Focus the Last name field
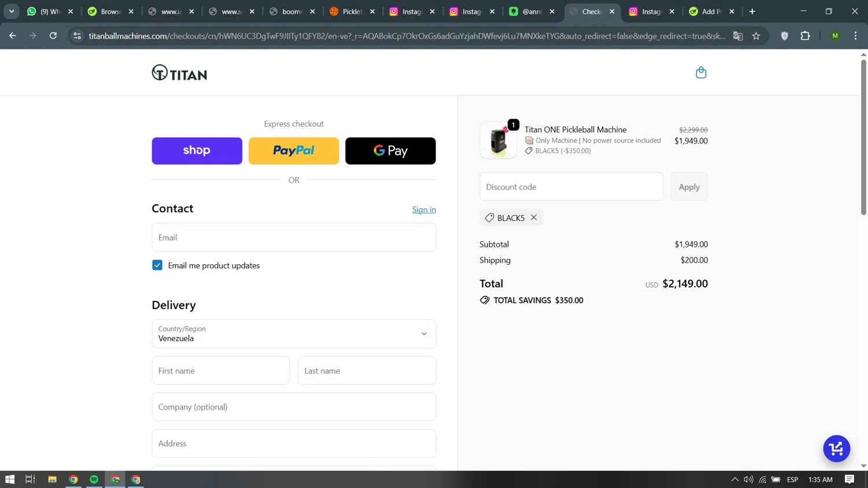The height and width of the screenshot is (488, 868). pos(367,371)
